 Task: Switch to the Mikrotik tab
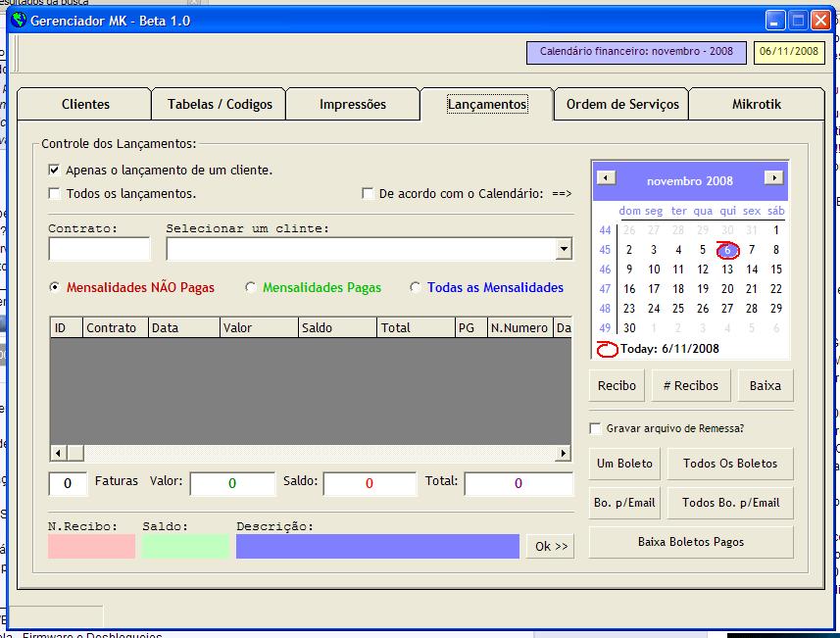(757, 105)
